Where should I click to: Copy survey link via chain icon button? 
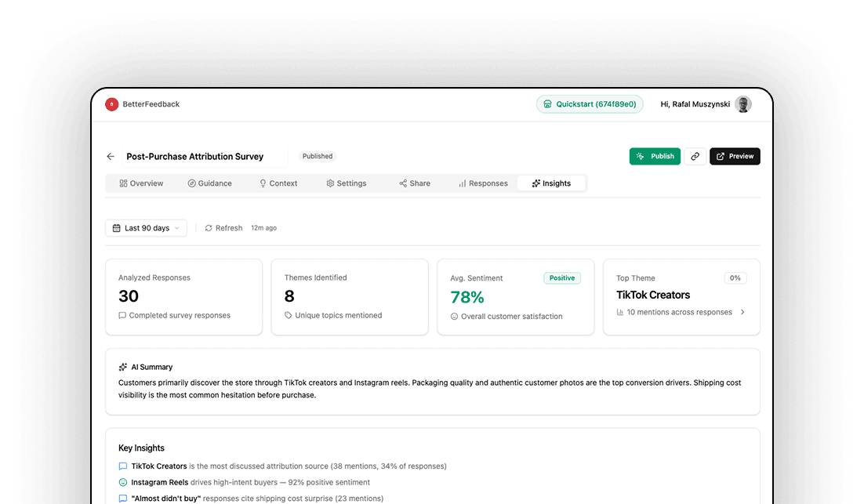[695, 157]
